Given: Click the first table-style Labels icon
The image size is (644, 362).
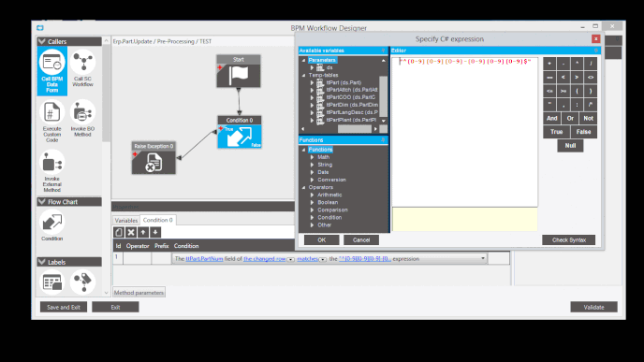Looking at the screenshot, I should coord(52,282).
